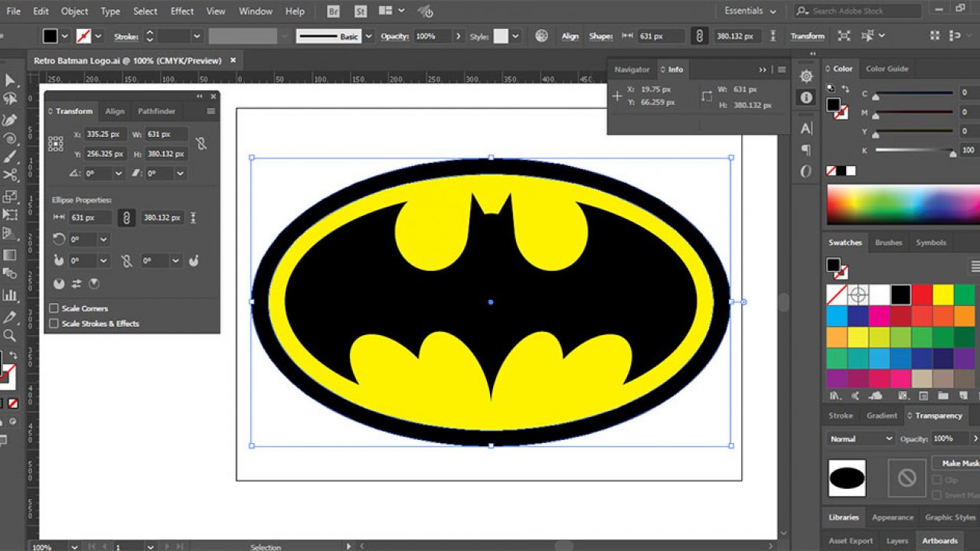Screen dimensions: 980x551
Task: Select the Eyedropper tool
Action: [10, 317]
